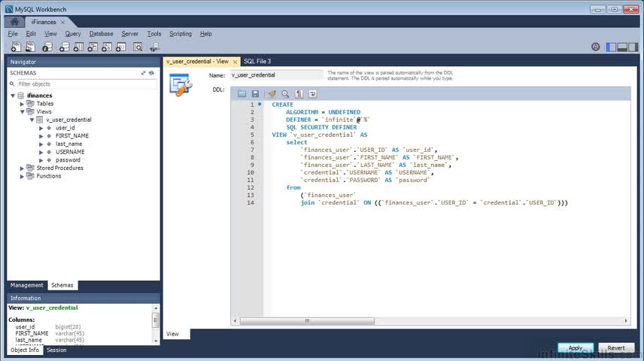Reconnect to DBMS toolbar icon
Viewport: 644px width, 361px height.
click(x=154, y=47)
